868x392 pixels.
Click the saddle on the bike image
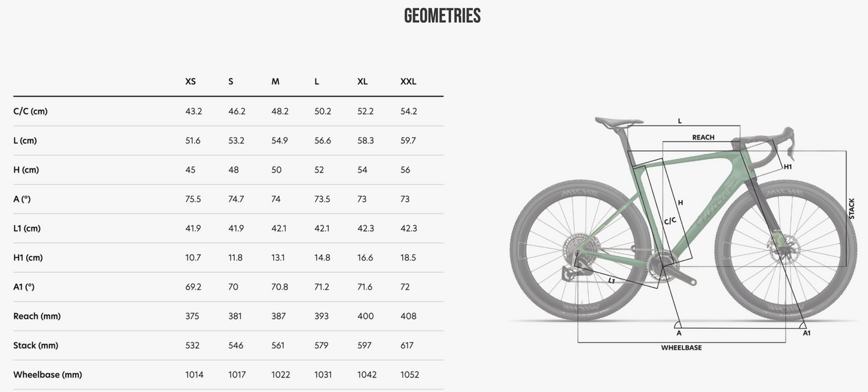click(619, 122)
